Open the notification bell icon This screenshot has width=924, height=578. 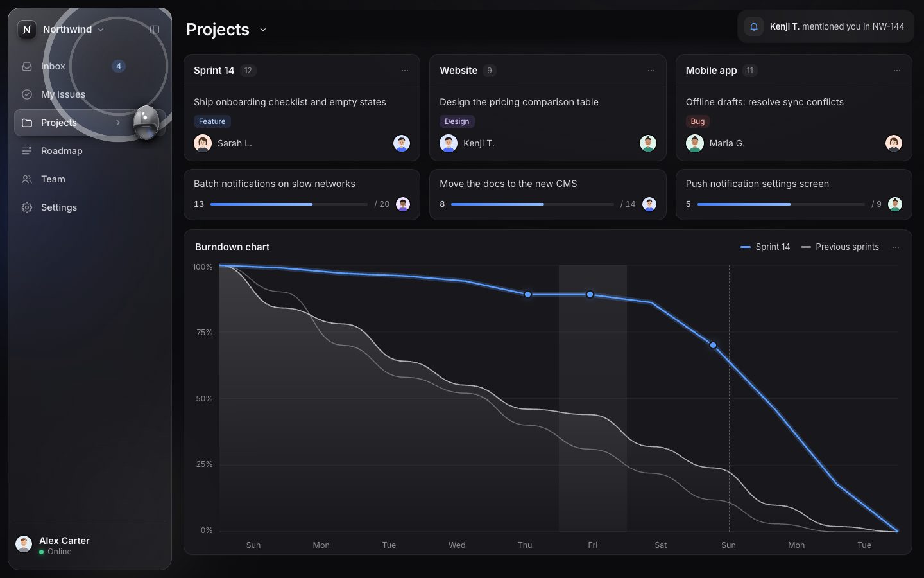point(754,26)
